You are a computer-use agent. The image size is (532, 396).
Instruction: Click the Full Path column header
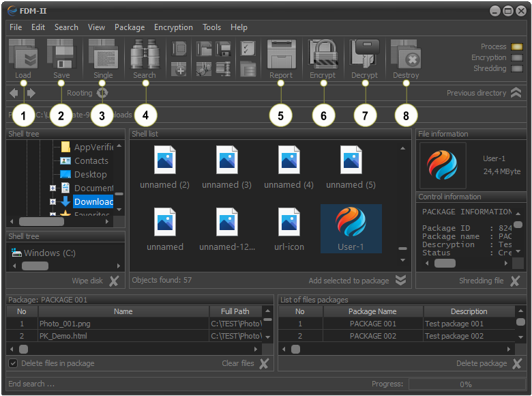[235, 311]
